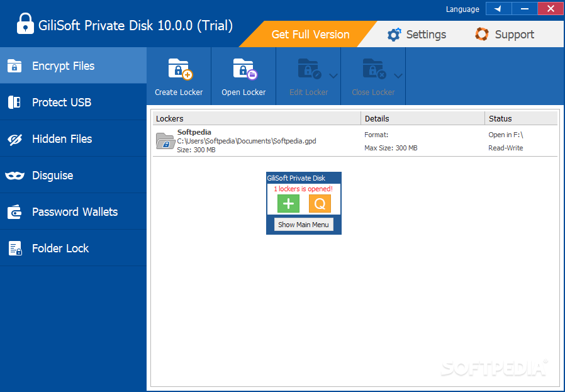
Task: Click the Softpedia.gpd file path
Action: 247,141
